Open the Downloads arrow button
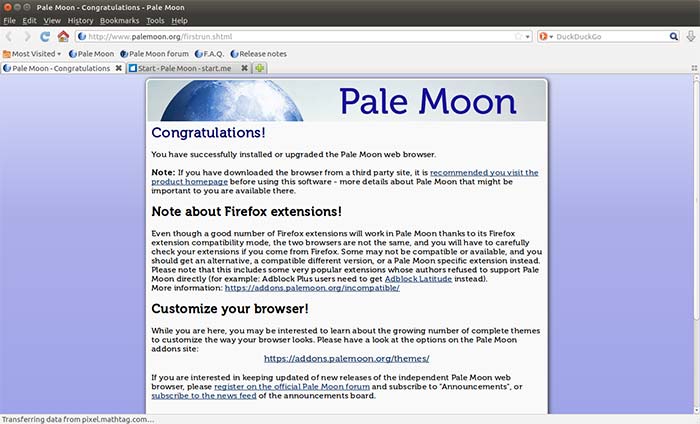The width and height of the screenshot is (700, 424). tap(691, 37)
